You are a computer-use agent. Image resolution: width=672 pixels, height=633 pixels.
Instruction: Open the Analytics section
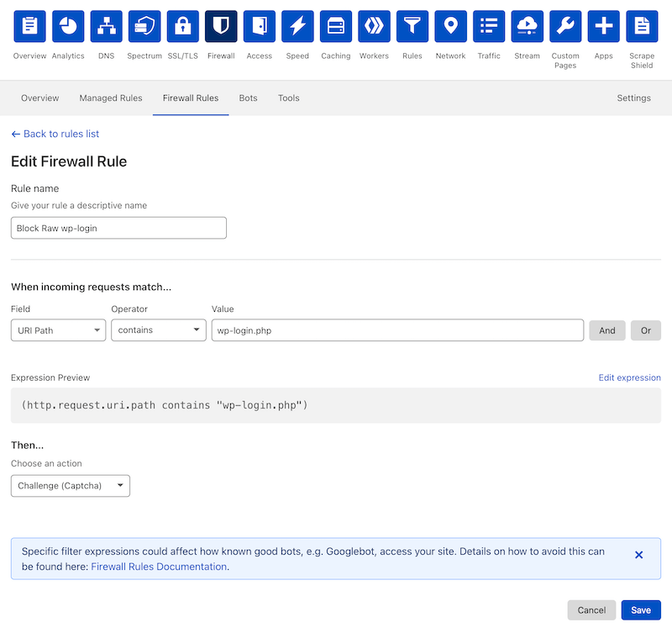[x=68, y=26]
